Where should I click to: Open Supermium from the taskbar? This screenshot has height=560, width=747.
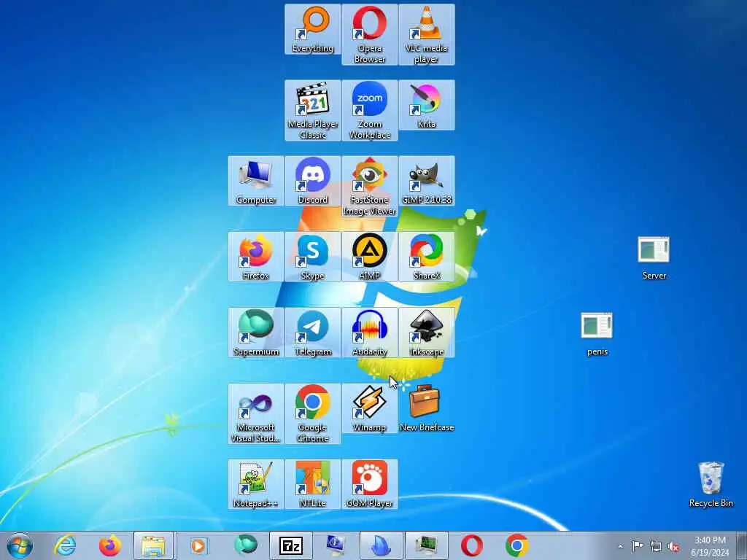246,545
